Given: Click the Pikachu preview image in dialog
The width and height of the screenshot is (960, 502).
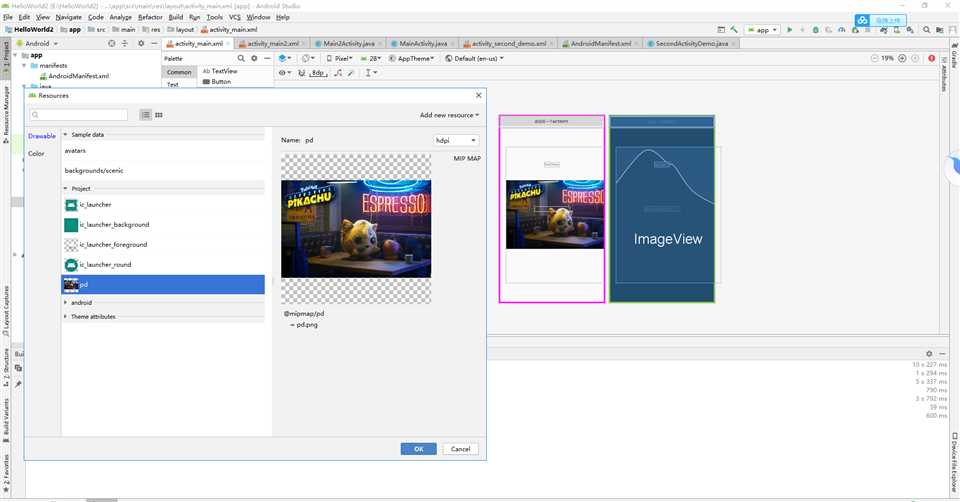Looking at the screenshot, I should 356,228.
